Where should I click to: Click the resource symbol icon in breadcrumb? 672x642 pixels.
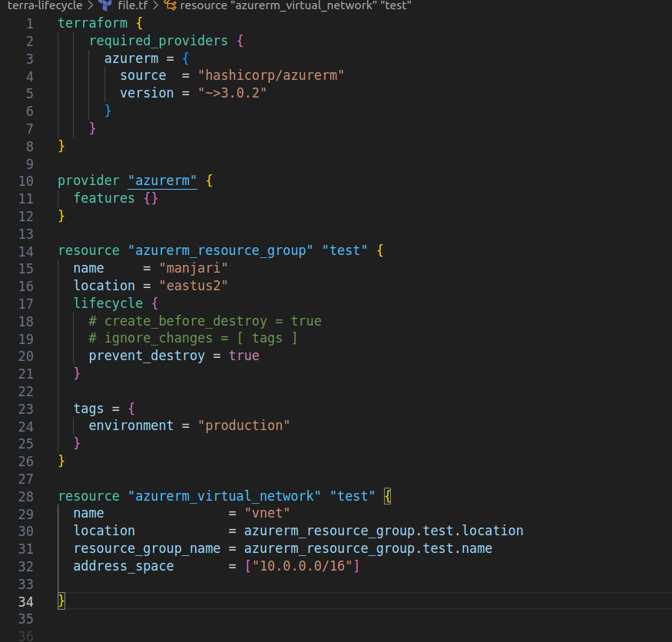click(x=170, y=5)
